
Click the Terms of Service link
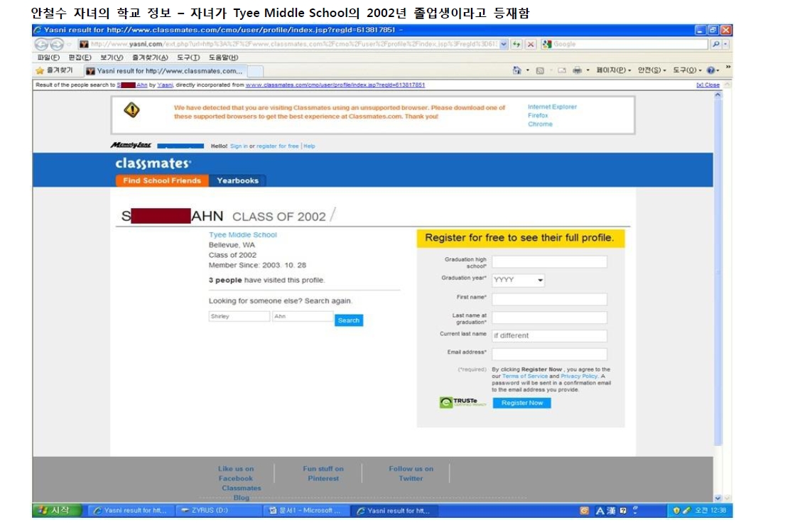coord(525,376)
